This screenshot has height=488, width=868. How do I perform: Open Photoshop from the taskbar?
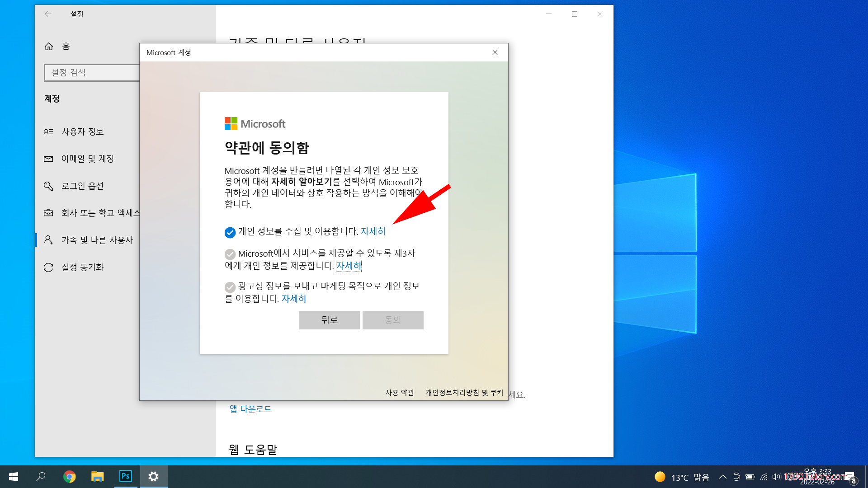pos(125,476)
